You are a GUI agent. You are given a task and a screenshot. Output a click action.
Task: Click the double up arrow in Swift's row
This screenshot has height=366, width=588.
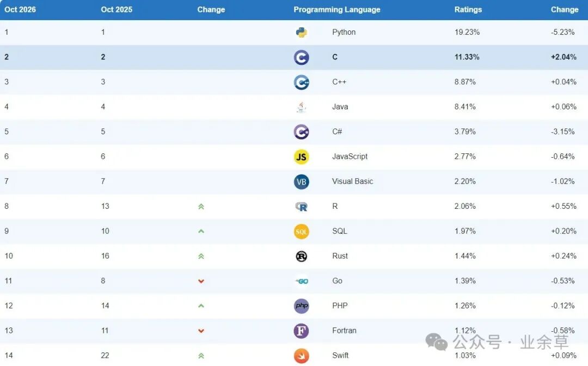click(201, 356)
